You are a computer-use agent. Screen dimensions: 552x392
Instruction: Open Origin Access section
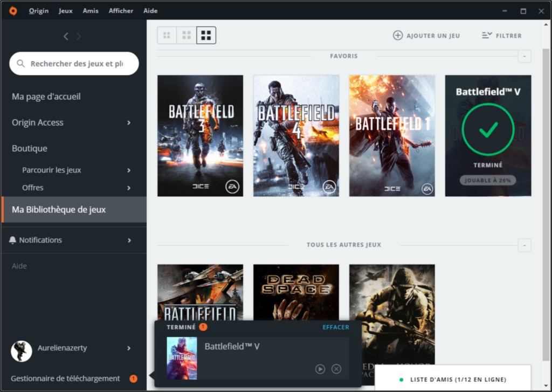[x=38, y=122]
